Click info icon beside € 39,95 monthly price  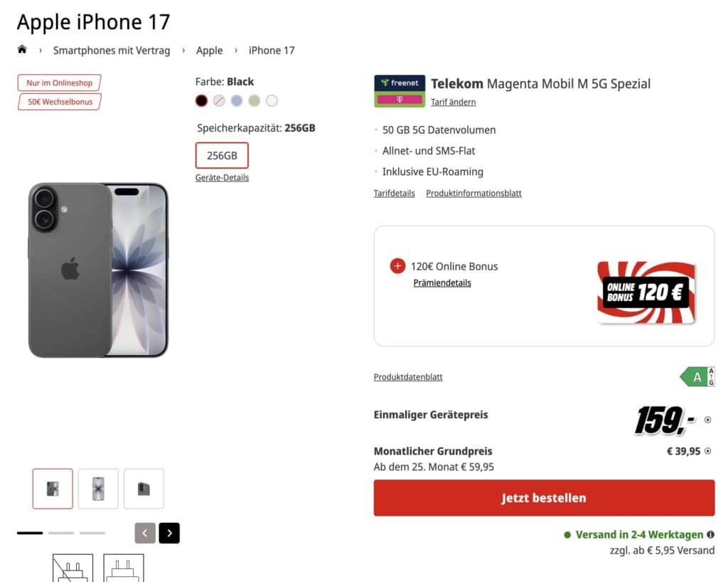point(707,451)
